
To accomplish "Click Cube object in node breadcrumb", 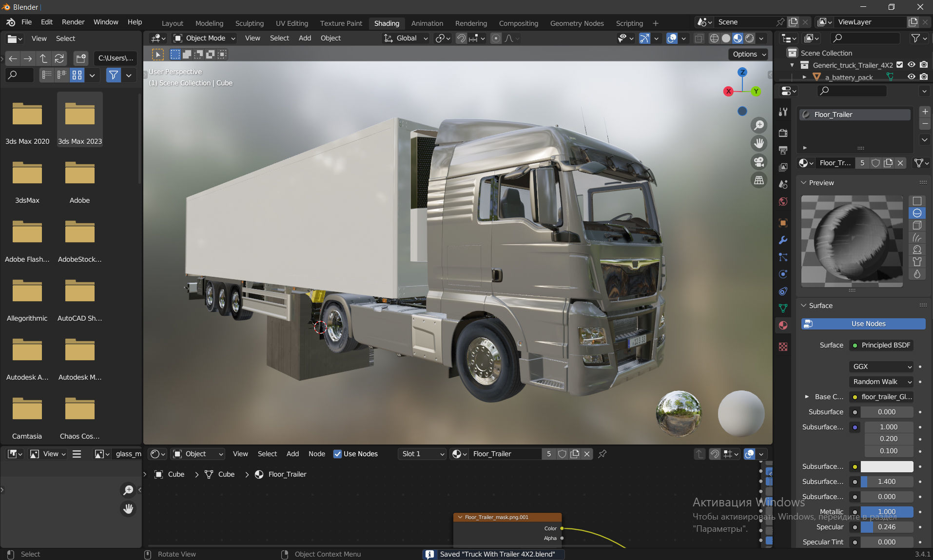I will pyautogui.click(x=169, y=474).
